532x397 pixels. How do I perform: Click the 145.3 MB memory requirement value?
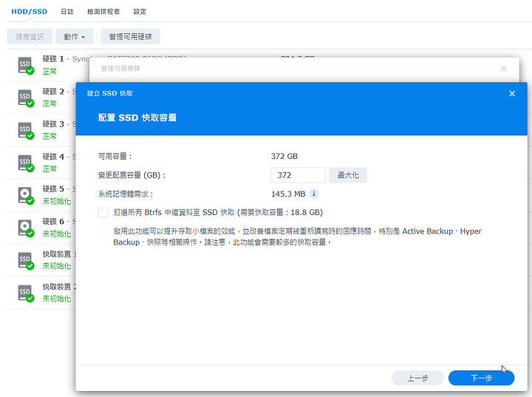point(288,194)
